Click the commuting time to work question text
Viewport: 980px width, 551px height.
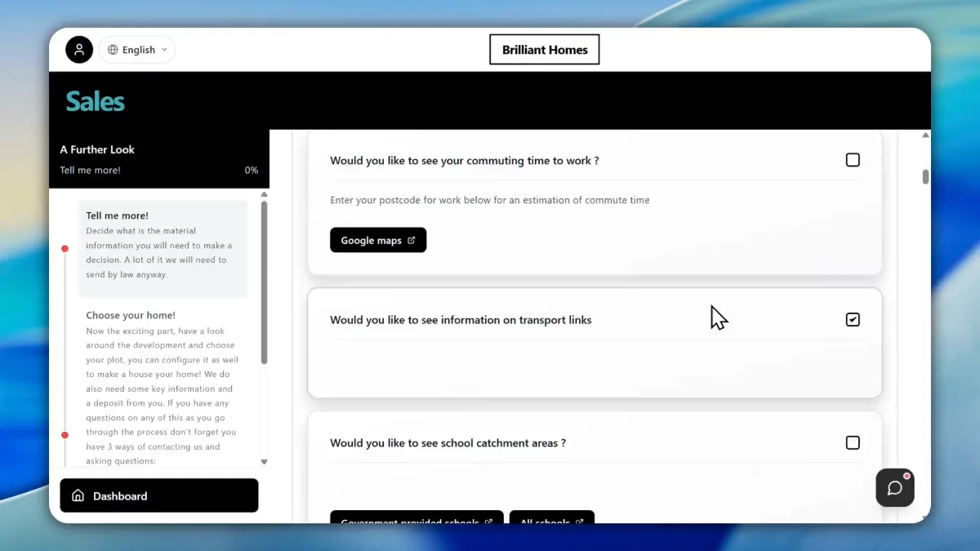click(x=465, y=161)
